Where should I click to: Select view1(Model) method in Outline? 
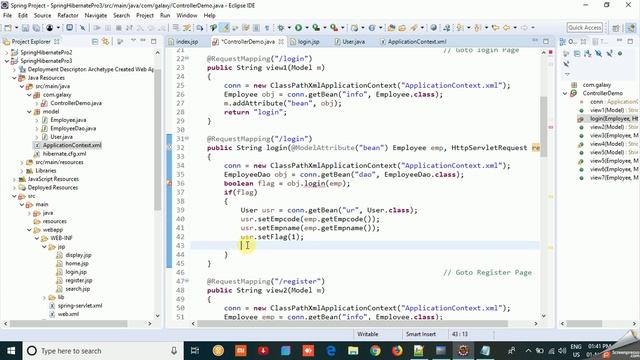(608, 110)
